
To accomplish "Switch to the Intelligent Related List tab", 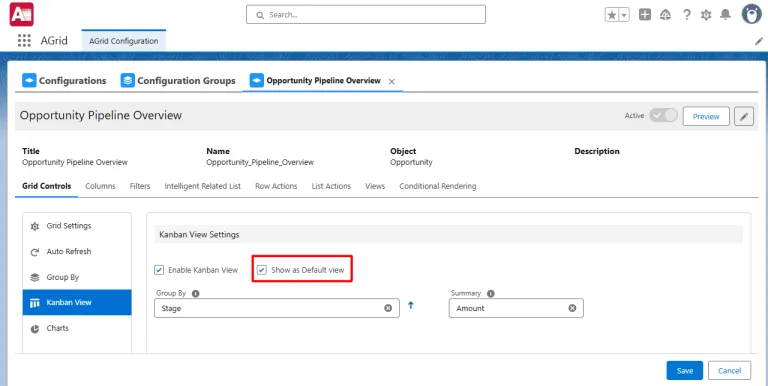I will 203,186.
